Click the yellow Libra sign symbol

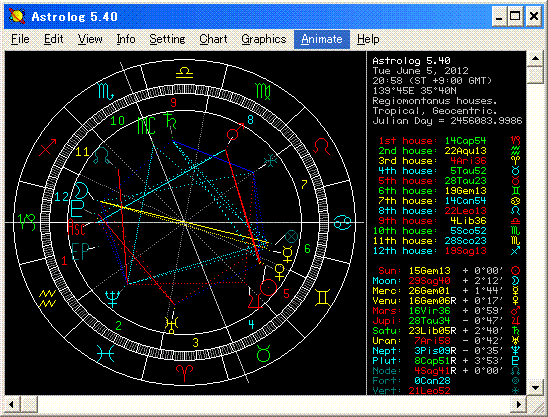[x=184, y=72]
